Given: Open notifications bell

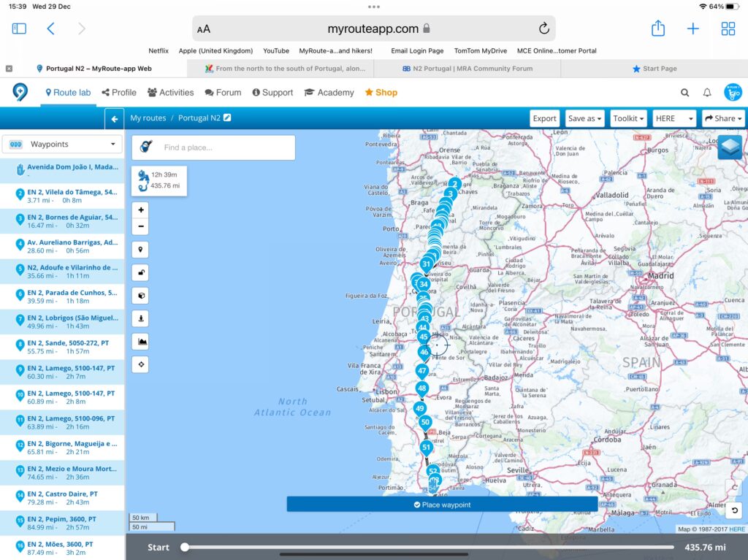Looking at the screenshot, I should [707, 93].
